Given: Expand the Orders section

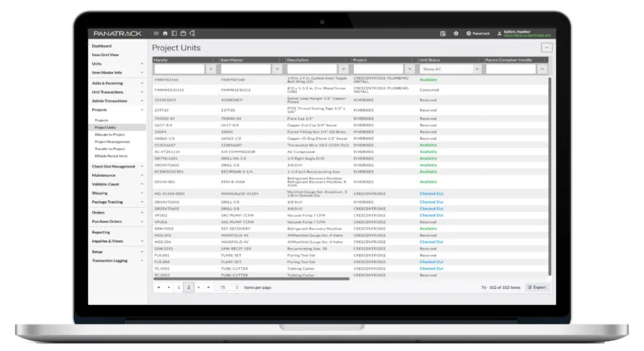Looking at the screenshot, I should pyautogui.click(x=117, y=213).
